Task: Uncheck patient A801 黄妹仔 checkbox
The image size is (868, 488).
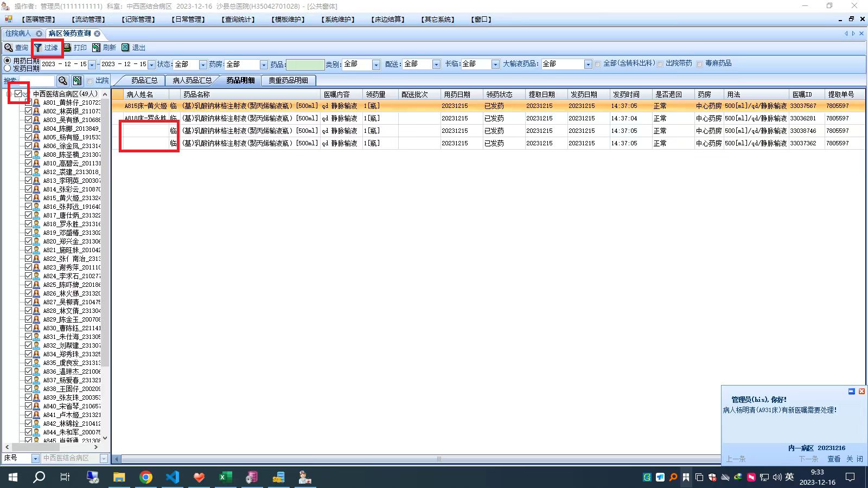Action: pos(28,102)
